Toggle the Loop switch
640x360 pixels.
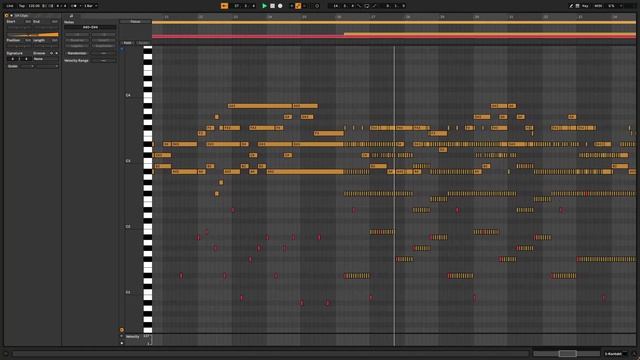[x=367, y=6]
